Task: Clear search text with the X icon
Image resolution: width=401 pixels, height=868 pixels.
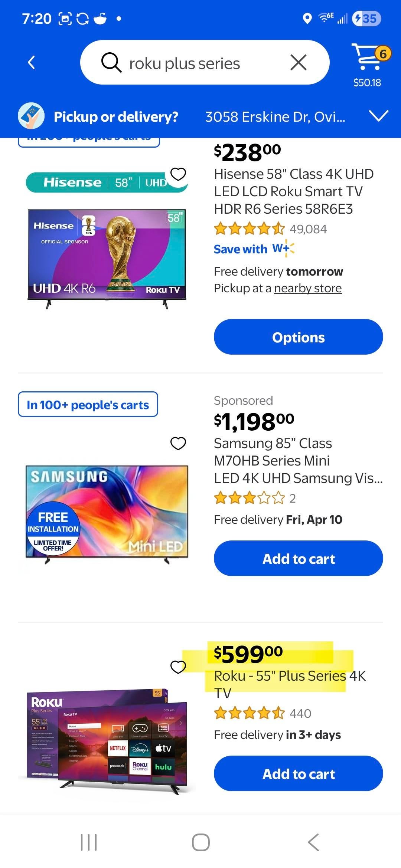Action: click(x=299, y=62)
